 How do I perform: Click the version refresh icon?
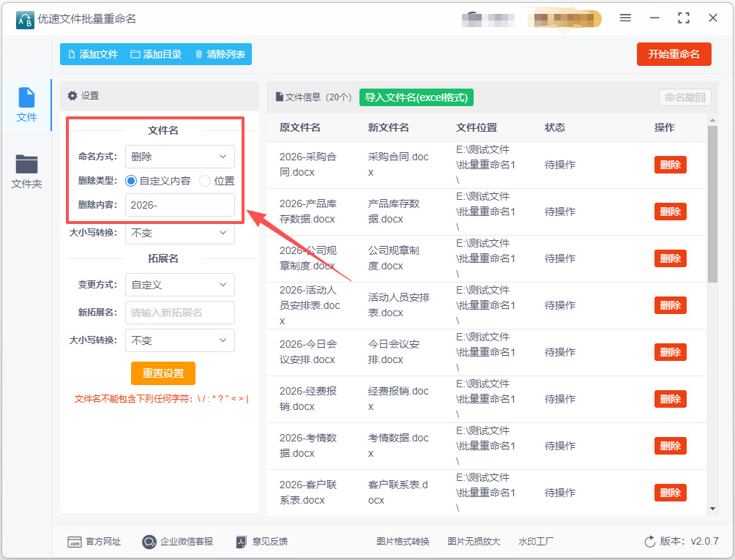[649, 542]
